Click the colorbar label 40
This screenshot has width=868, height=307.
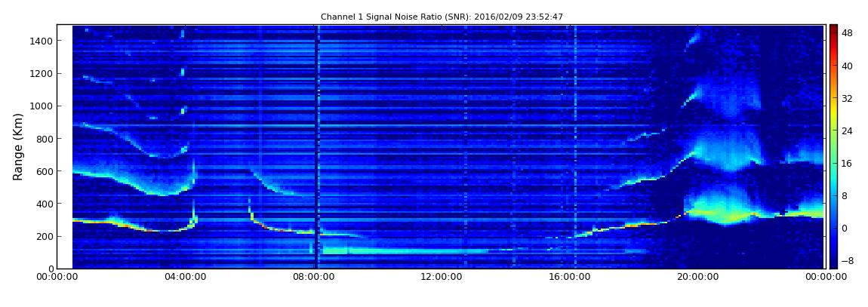pyautogui.click(x=846, y=66)
